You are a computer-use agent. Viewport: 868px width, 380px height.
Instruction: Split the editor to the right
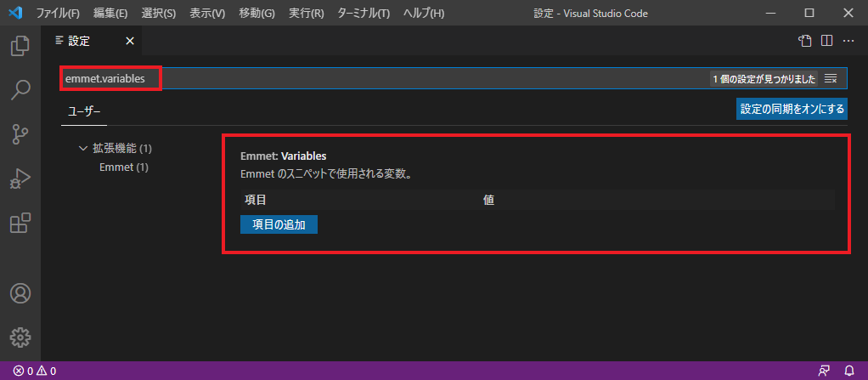point(827,41)
